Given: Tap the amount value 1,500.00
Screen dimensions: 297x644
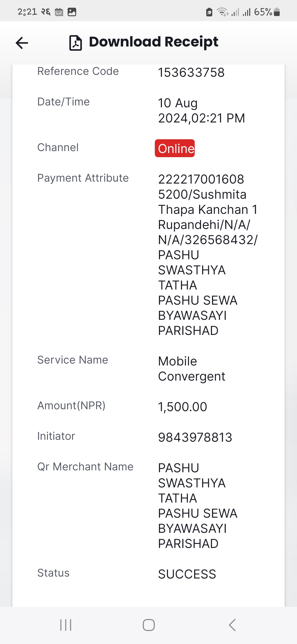Looking at the screenshot, I should coord(183,407).
